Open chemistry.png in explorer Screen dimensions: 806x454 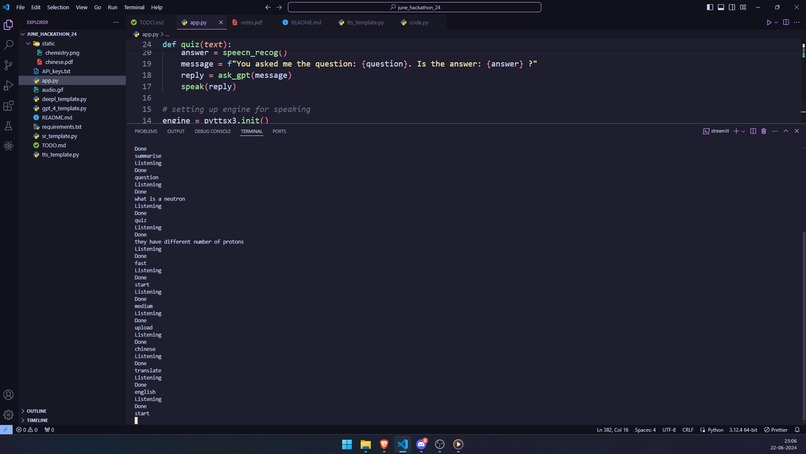coord(62,53)
